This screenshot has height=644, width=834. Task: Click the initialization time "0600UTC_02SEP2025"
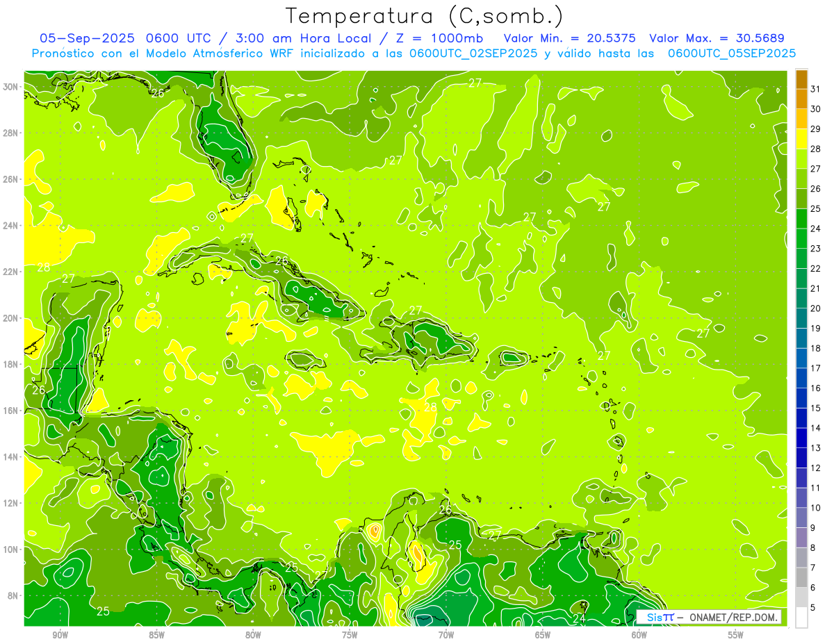click(474, 53)
